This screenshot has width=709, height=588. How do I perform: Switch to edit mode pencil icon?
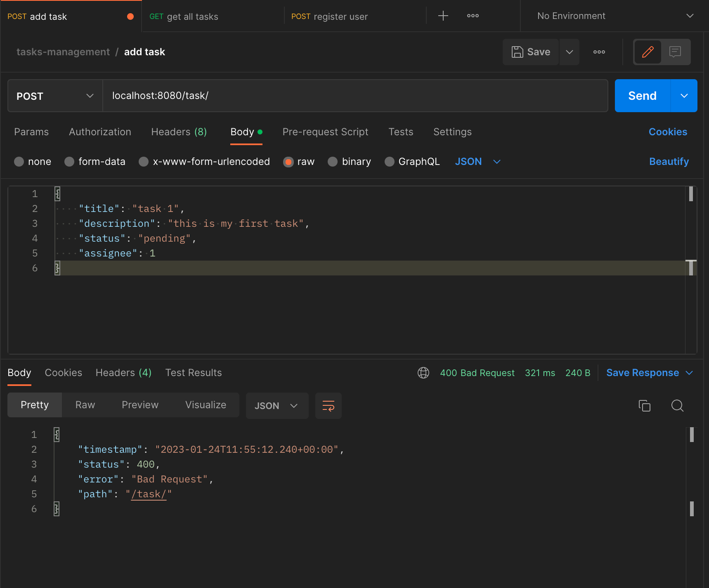[x=648, y=52]
